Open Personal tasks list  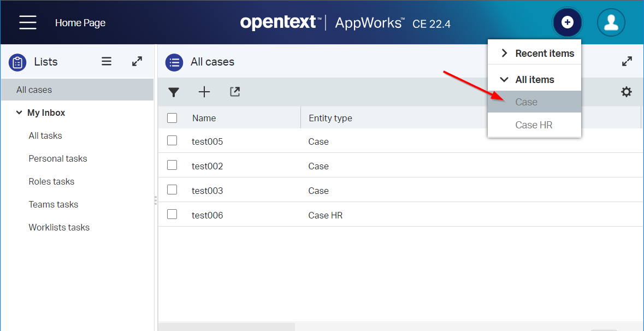pyautogui.click(x=58, y=158)
